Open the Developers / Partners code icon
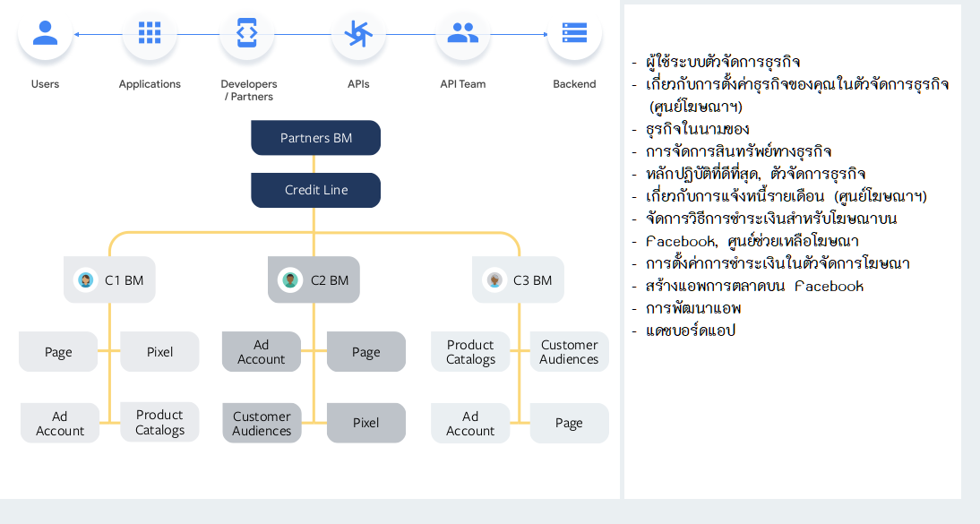The height and width of the screenshot is (524, 980). tap(246, 34)
